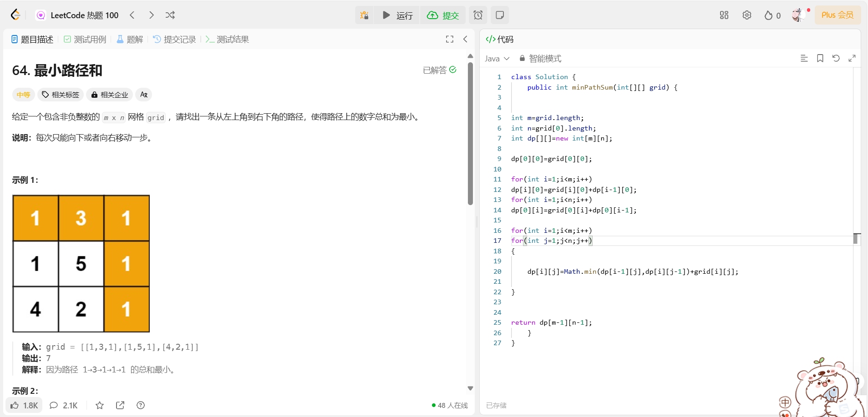Bookmark the current code snippet
This screenshot has width=868, height=417.
click(819, 58)
